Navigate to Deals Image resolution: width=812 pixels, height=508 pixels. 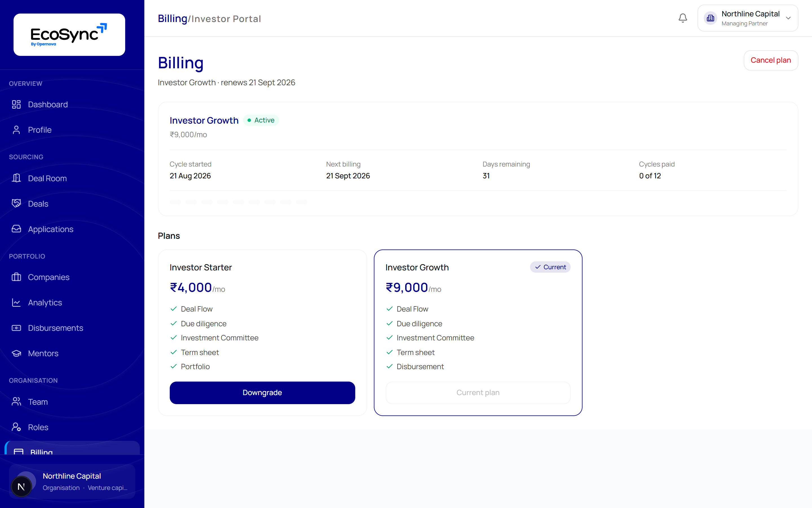click(72, 203)
